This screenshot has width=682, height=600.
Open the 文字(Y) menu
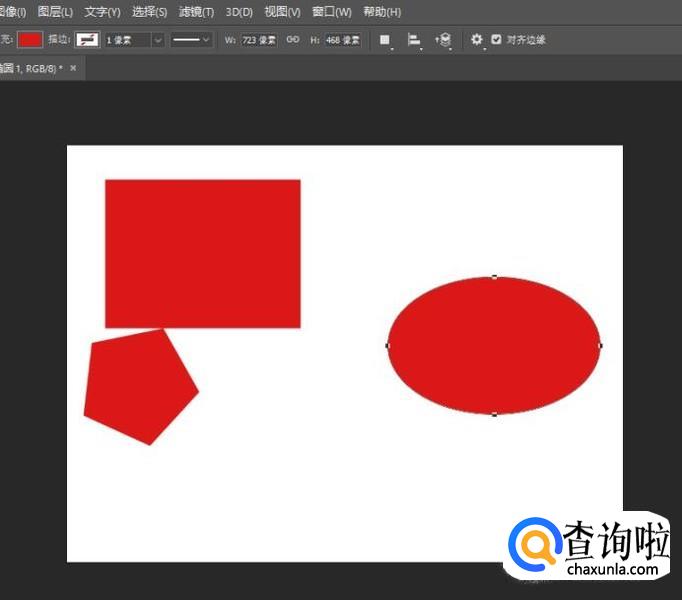tap(102, 12)
